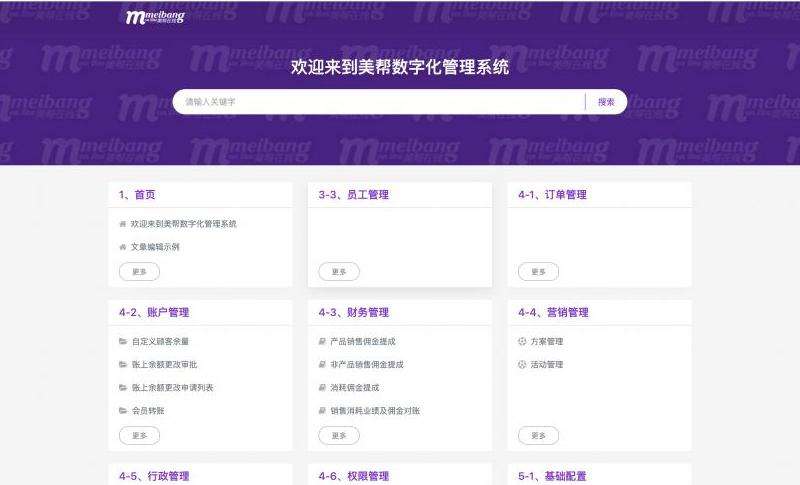Expand more under 3-3、员工管理 card

point(339,272)
